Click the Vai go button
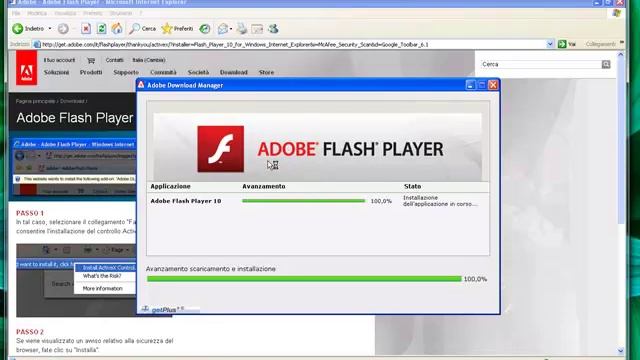The image size is (640, 360). point(567,44)
